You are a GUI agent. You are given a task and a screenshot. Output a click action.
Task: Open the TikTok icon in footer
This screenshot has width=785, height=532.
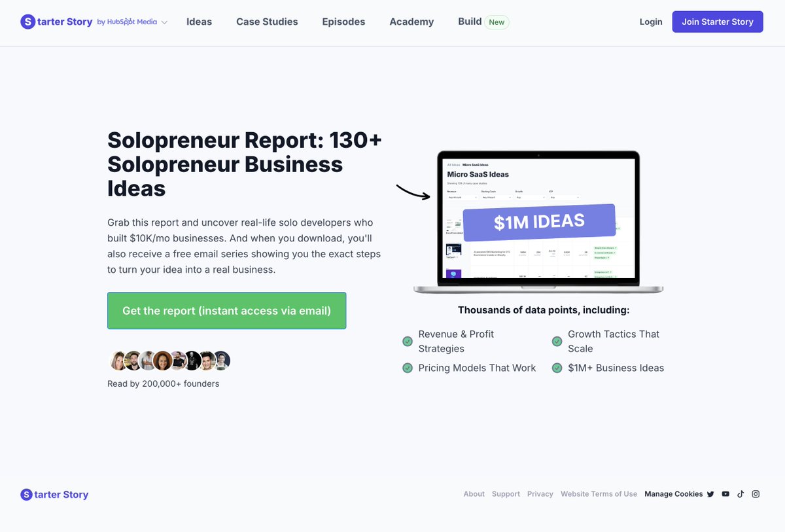[x=741, y=494]
